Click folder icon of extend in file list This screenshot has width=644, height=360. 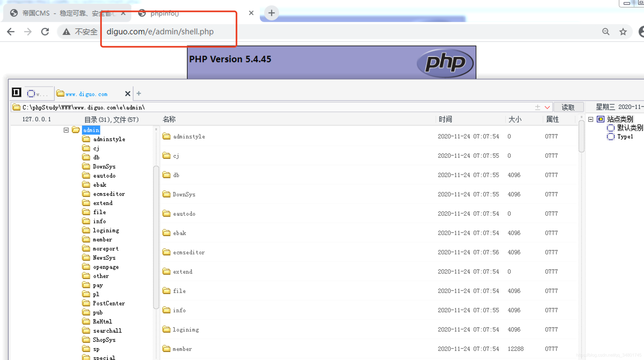pos(166,271)
